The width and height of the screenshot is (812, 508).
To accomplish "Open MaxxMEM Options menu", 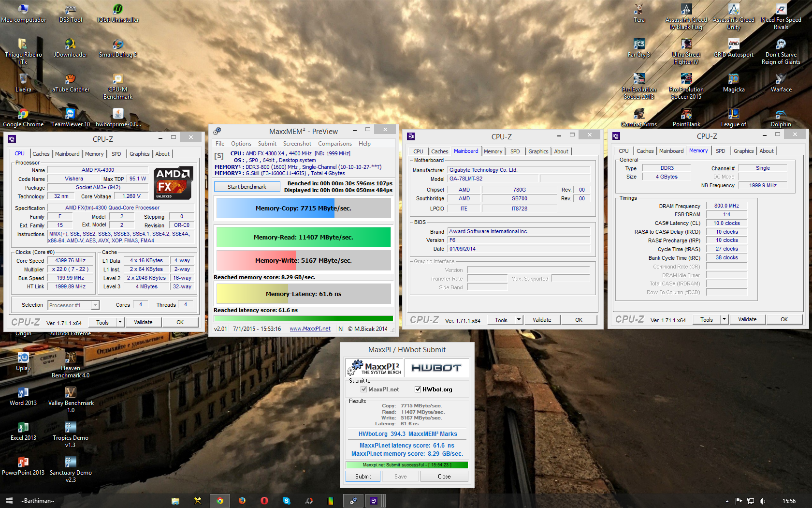I will coord(241,144).
